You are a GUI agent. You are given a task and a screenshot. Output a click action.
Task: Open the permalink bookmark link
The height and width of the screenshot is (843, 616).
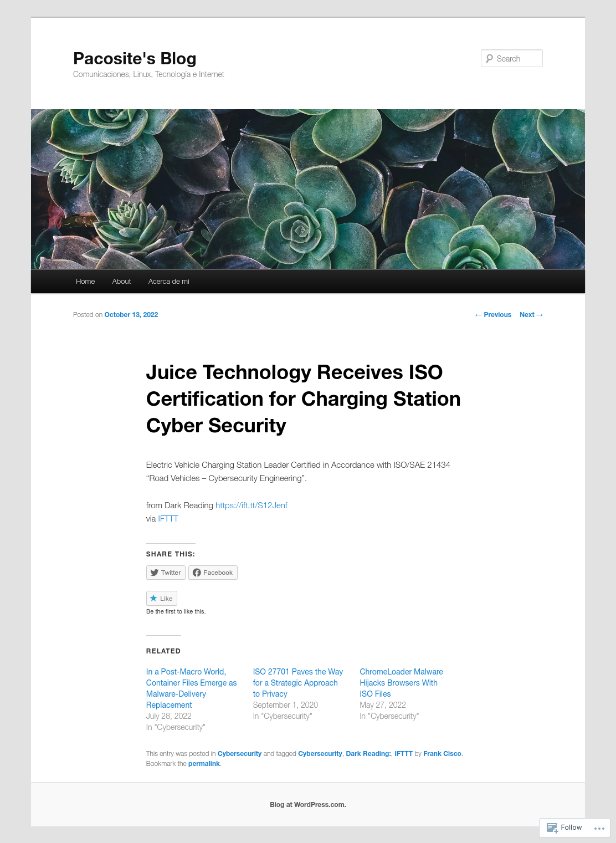pos(204,764)
